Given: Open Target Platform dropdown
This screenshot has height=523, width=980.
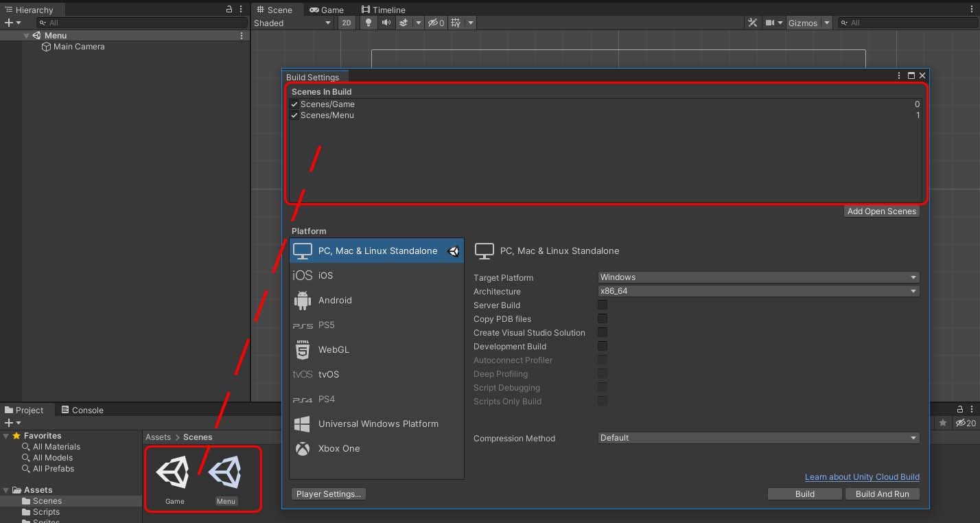Looking at the screenshot, I should [x=758, y=277].
